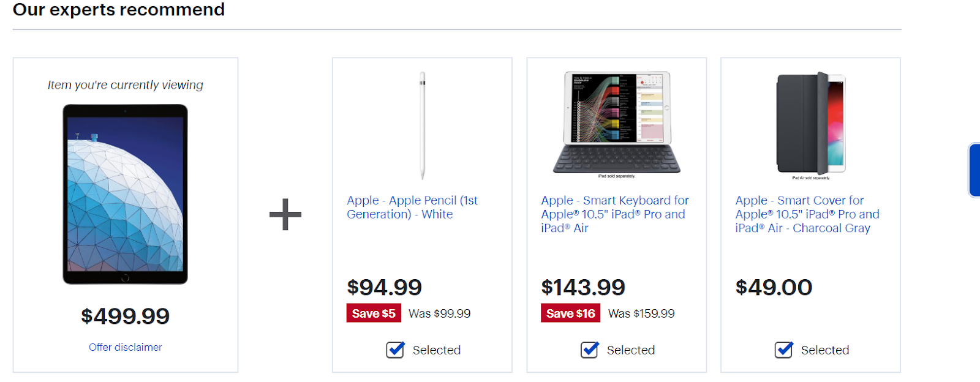Screen dimensions: 980x382
Task: Click the $143.99 keyboard price
Action: tap(582, 287)
